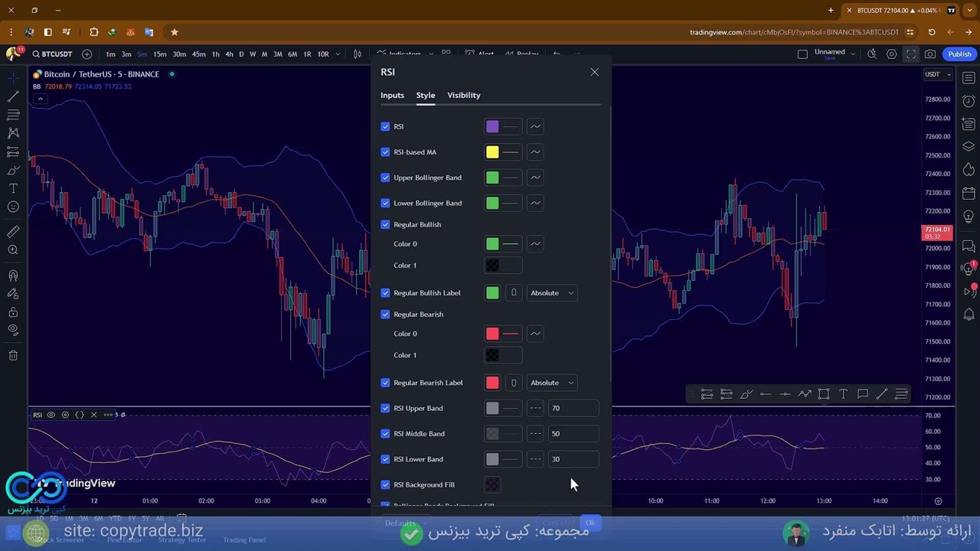The width and height of the screenshot is (980, 551).
Task: Switch to the Inputs tab
Action: pos(392,95)
